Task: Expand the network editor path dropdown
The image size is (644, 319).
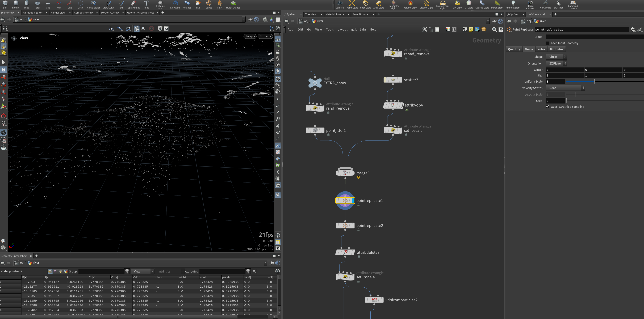Action: click(x=488, y=21)
